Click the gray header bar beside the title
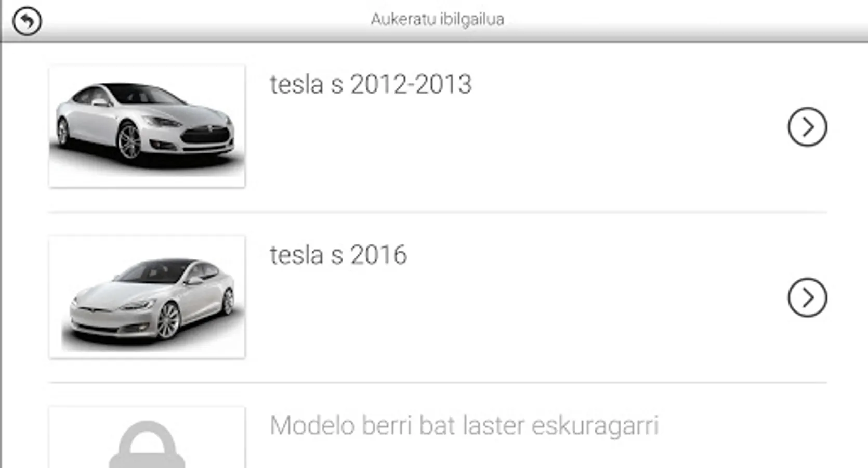This screenshot has width=868, height=468. coord(676,21)
